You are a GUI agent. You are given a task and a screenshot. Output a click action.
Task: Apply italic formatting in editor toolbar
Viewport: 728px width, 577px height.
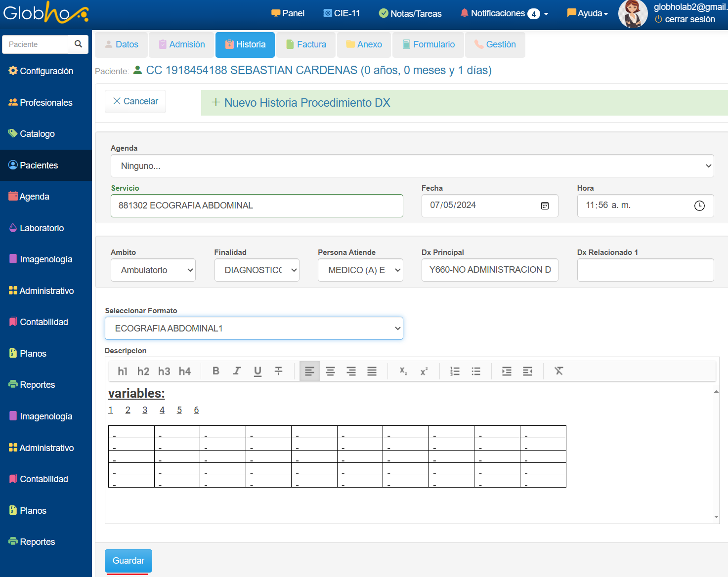click(237, 371)
